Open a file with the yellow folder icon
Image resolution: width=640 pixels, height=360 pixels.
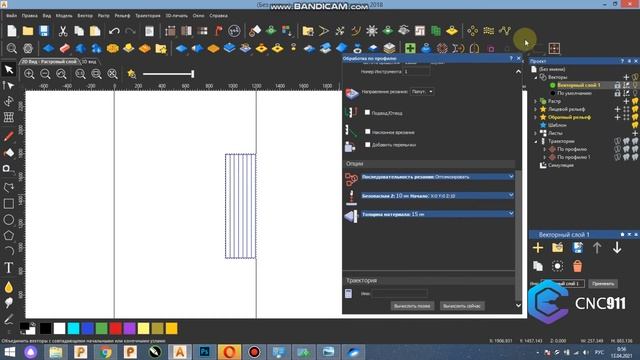pos(28,31)
